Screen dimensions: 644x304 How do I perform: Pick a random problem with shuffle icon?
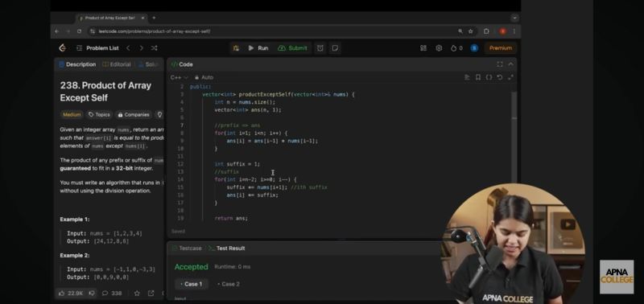point(154,48)
